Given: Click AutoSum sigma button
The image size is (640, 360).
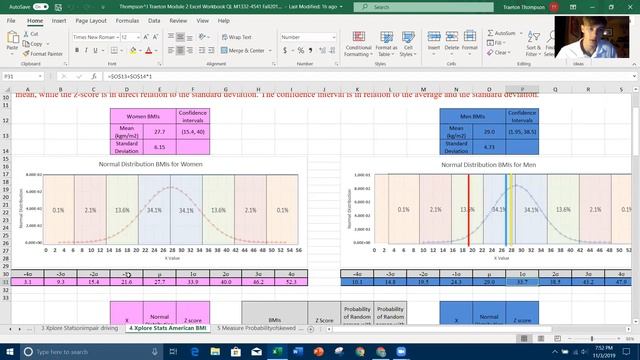Looking at the screenshot, I should point(501,33).
